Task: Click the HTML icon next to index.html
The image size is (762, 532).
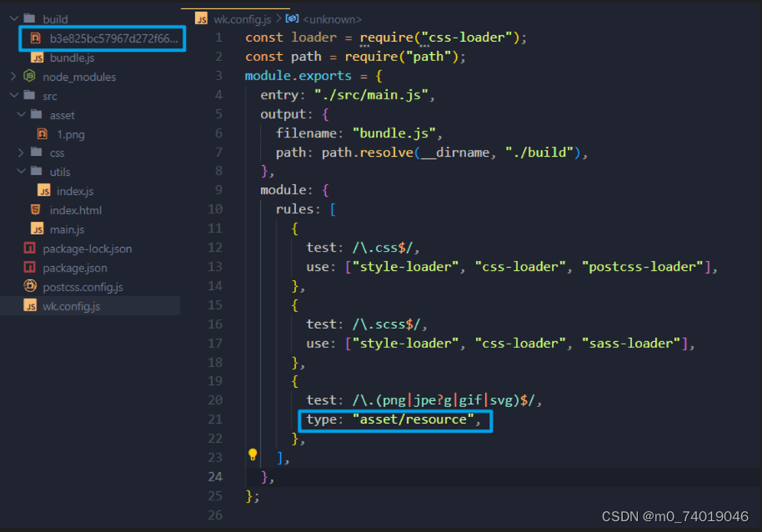Action: [36, 210]
